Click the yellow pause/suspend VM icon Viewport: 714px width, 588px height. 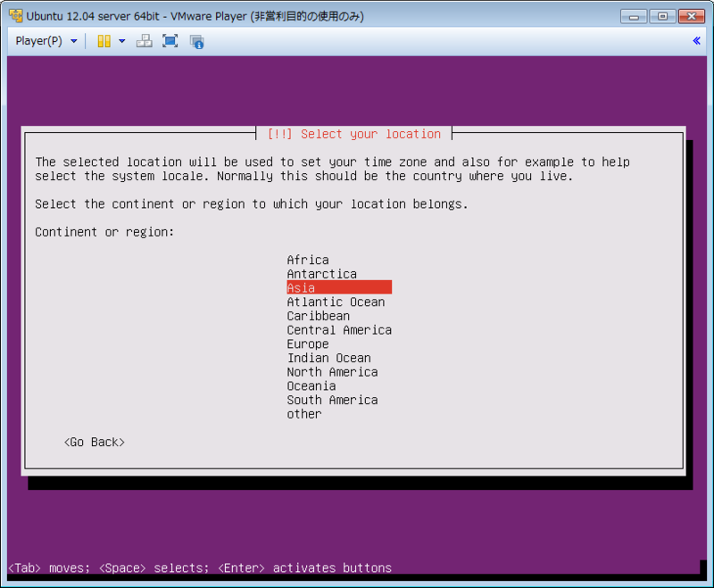point(104,41)
